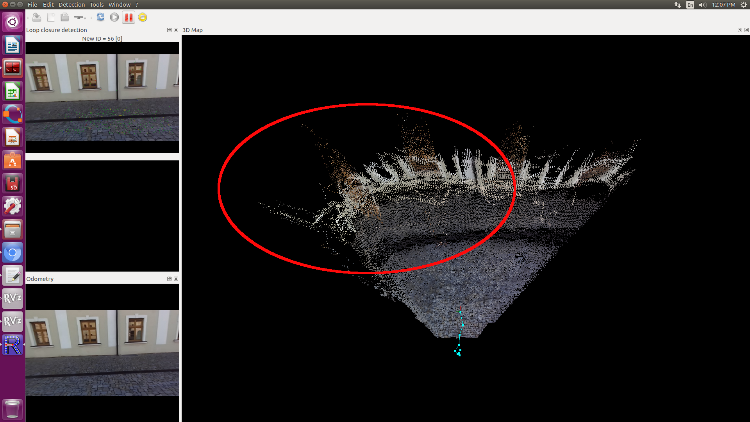Click the blue refresh icon in toolbar
Screen dimensions: 750x422
(x=101, y=17)
